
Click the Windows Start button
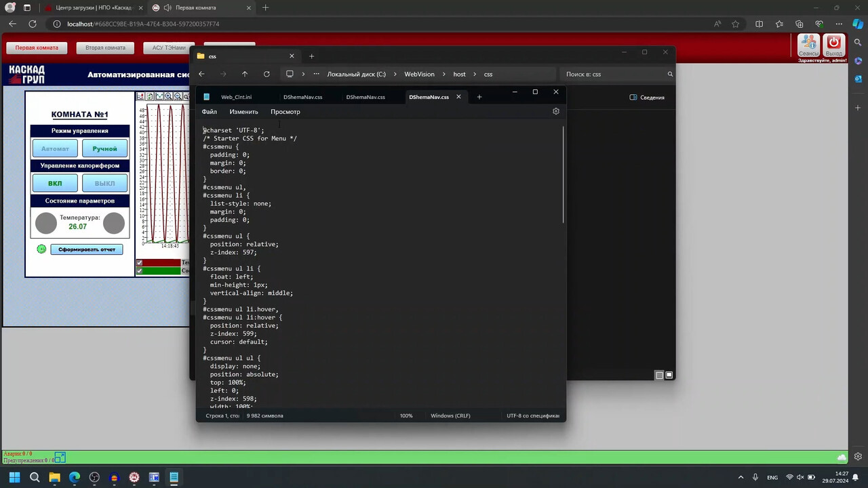point(14,477)
